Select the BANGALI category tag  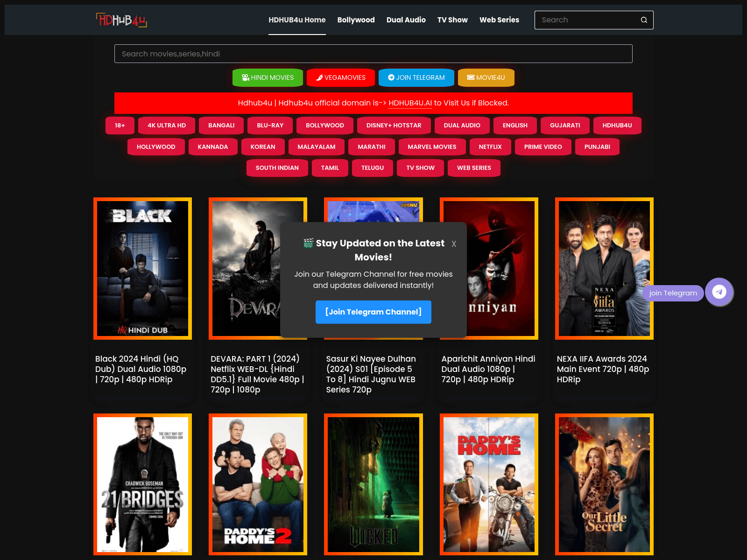click(x=221, y=126)
